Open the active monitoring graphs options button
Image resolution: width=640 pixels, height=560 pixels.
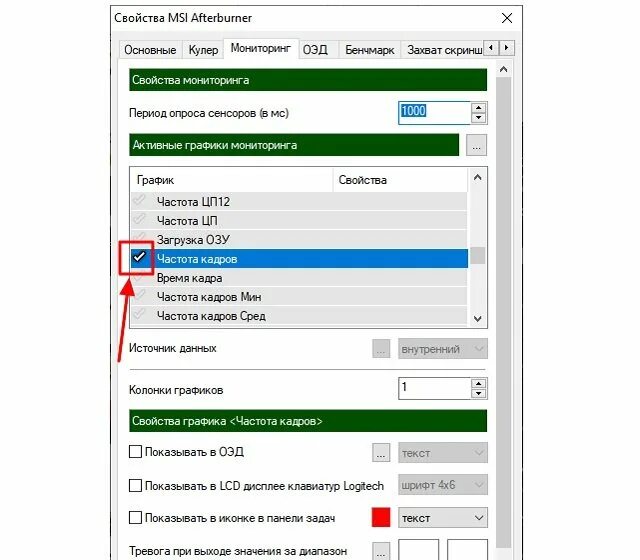[476, 145]
